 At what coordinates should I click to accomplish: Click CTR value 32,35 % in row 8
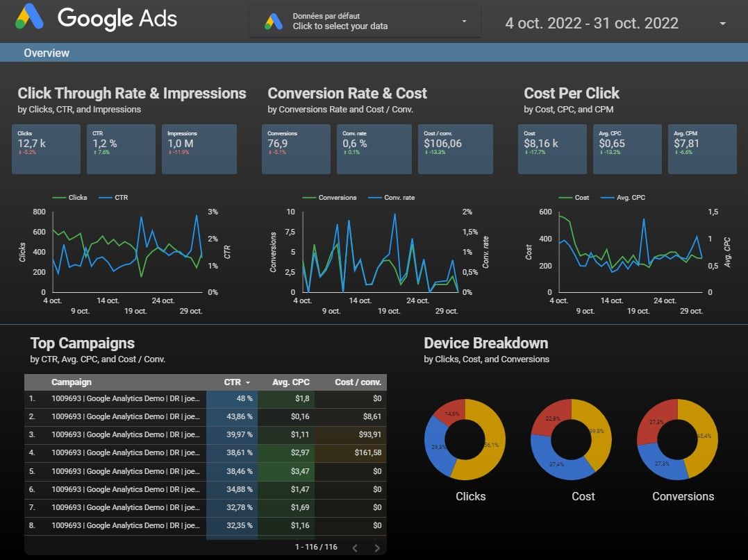click(240, 526)
